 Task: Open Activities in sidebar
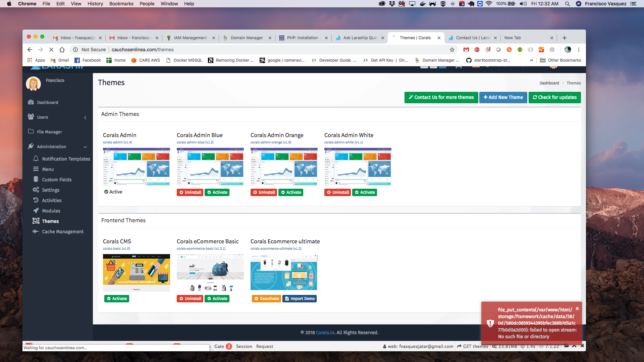coord(52,200)
